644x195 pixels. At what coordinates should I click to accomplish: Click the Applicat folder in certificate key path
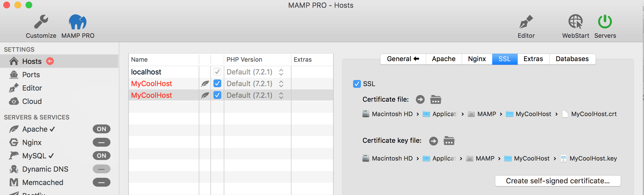pyautogui.click(x=439, y=158)
